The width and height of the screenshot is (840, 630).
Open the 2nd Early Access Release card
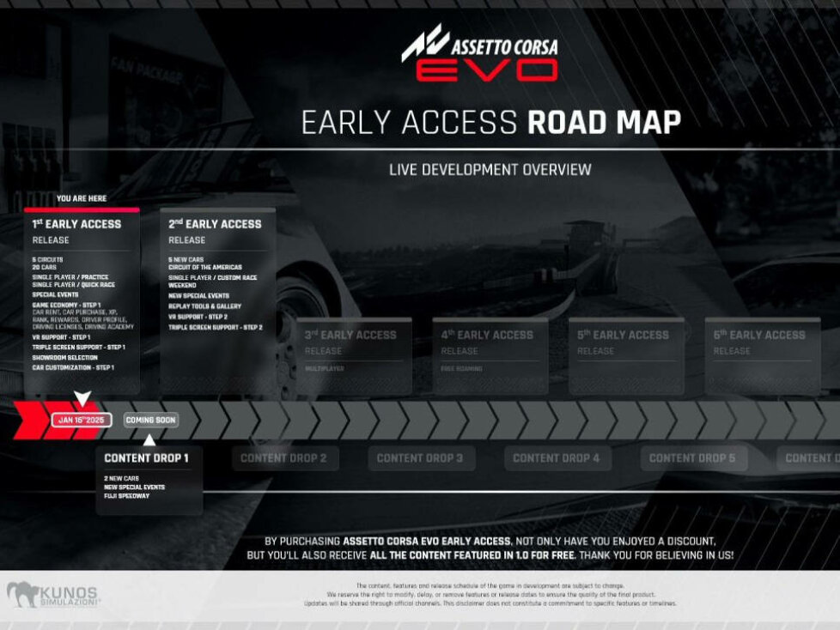click(x=218, y=301)
